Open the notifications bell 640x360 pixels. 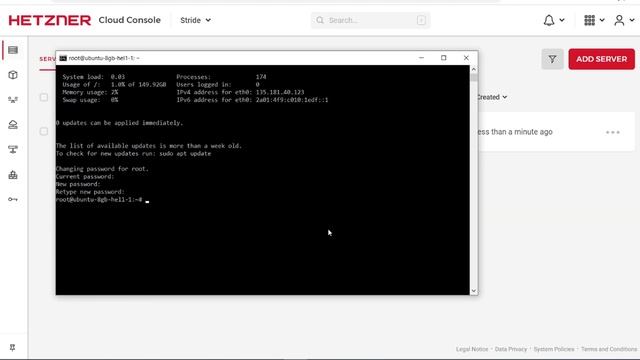(549, 20)
